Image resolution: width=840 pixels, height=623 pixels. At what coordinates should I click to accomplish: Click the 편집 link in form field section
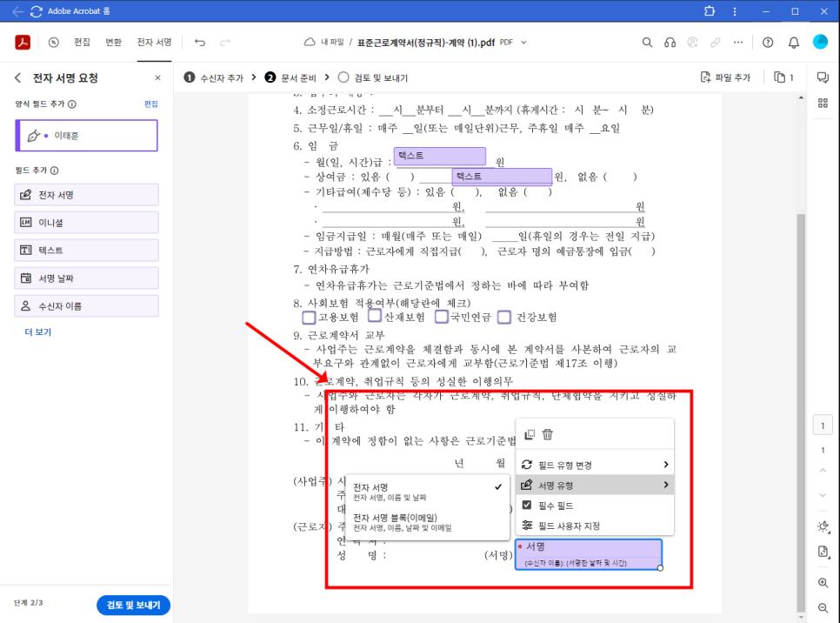(x=151, y=104)
